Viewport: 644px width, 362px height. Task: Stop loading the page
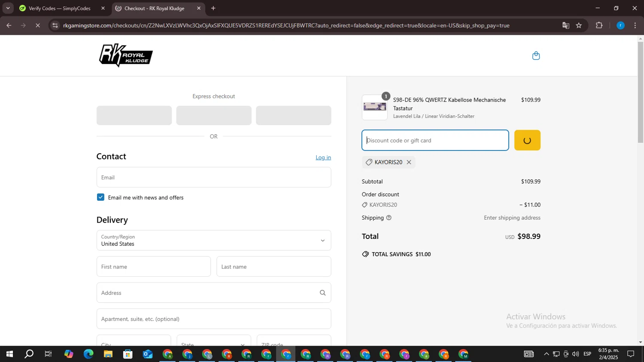point(38,25)
